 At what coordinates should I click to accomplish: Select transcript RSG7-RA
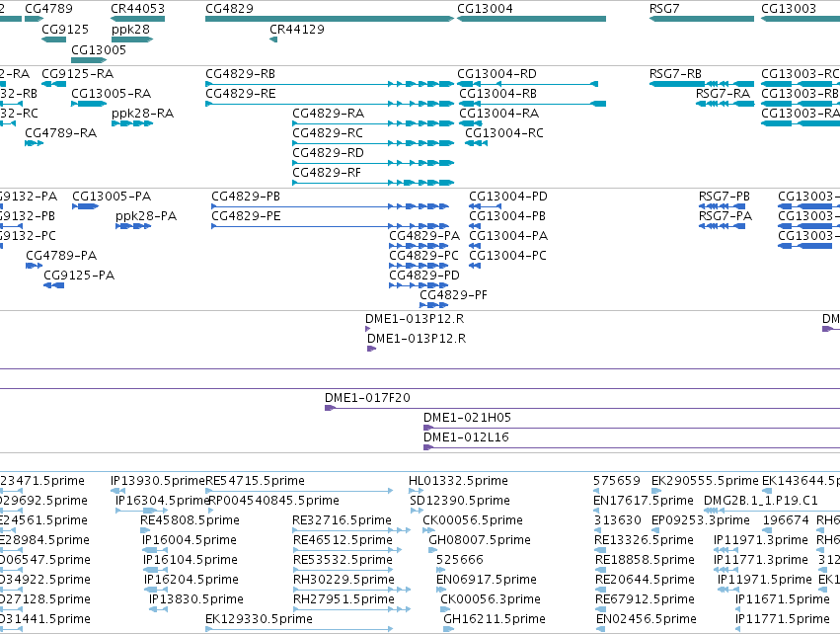[x=723, y=94]
